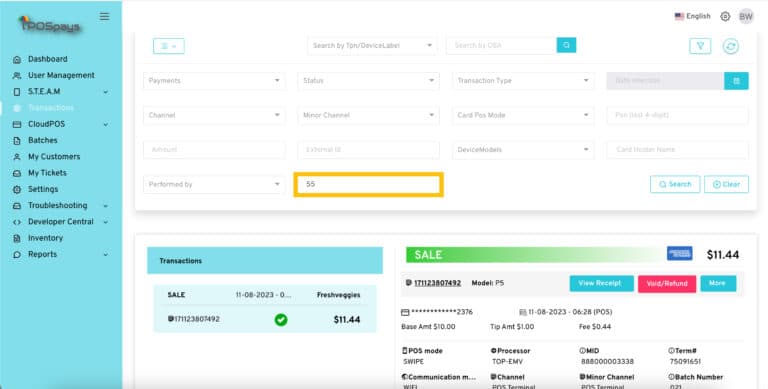Open the Channel dropdown

click(x=214, y=115)
